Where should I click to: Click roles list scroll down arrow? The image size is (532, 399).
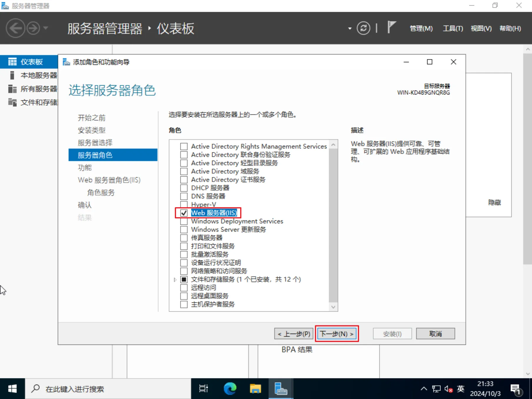tap(333, 307)
